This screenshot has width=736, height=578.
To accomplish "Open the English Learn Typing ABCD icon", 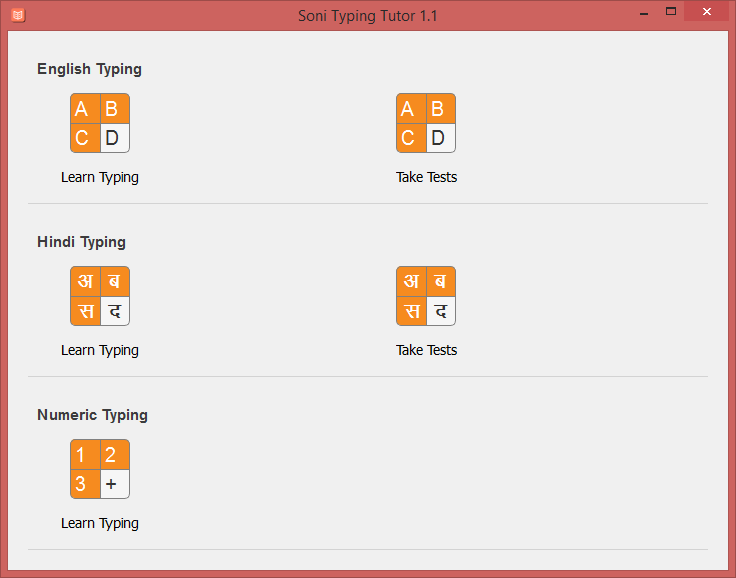I will point(100,123).
